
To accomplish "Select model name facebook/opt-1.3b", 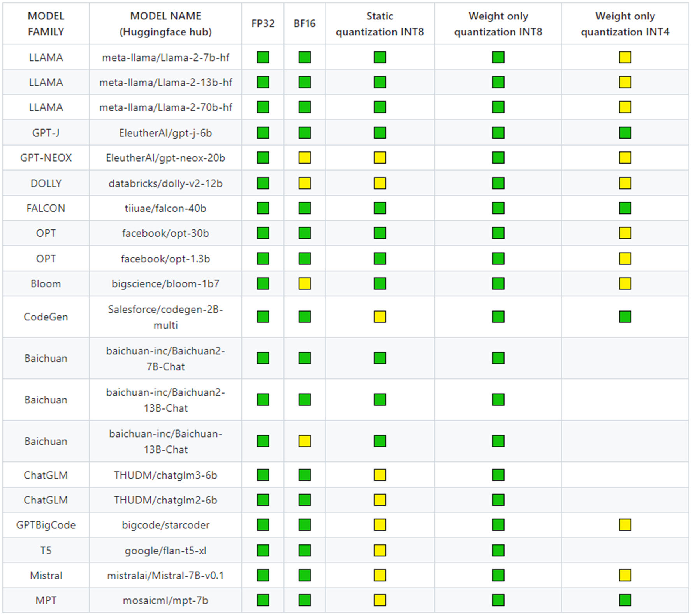I will (x=165, y=259).
